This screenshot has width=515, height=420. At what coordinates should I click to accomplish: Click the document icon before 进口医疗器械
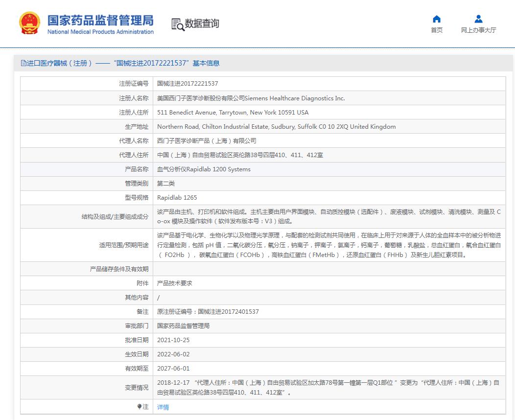click(x=23, y=63)
